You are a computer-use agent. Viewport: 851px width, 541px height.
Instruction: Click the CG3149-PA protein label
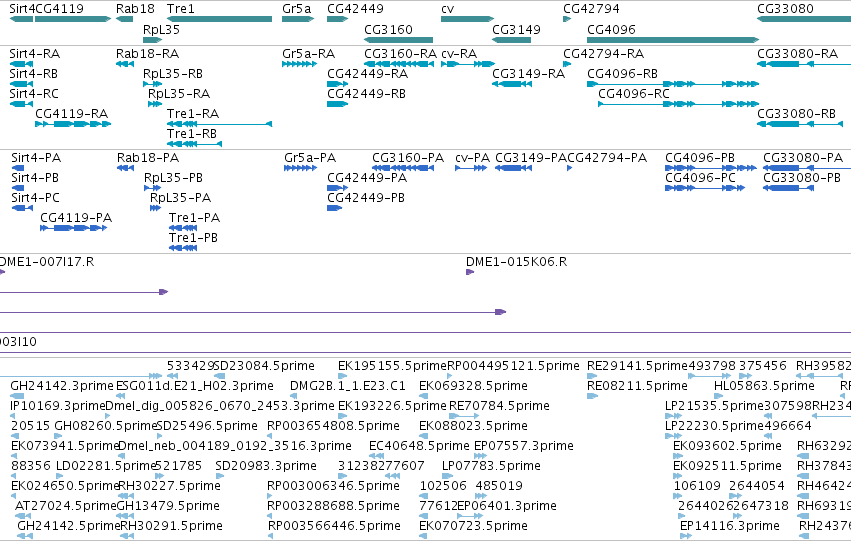pos(531,158)
